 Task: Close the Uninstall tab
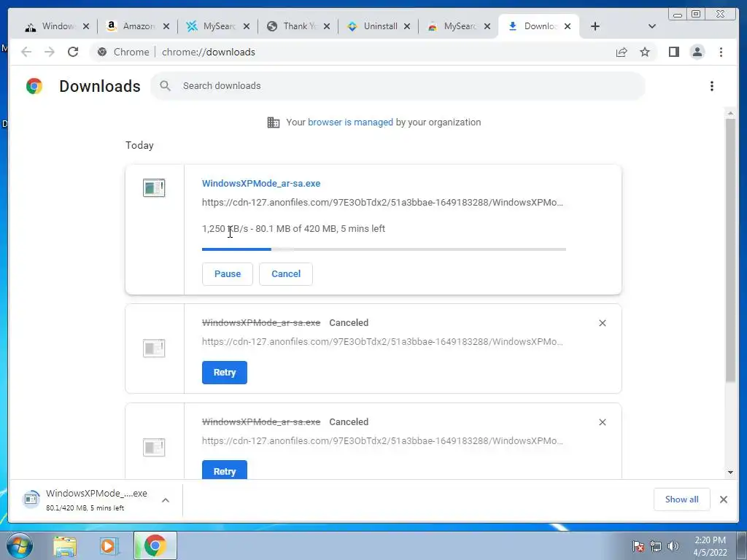click(x=407, y=26)
